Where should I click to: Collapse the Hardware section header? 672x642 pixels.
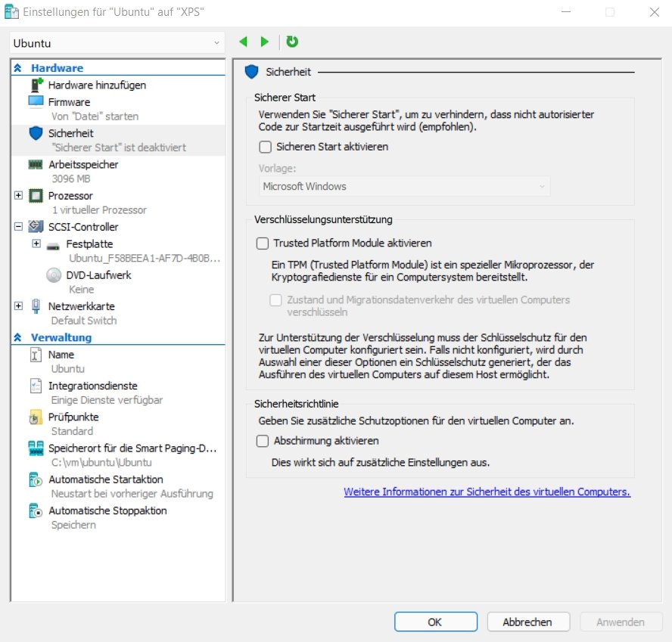(x=18, y=67)
